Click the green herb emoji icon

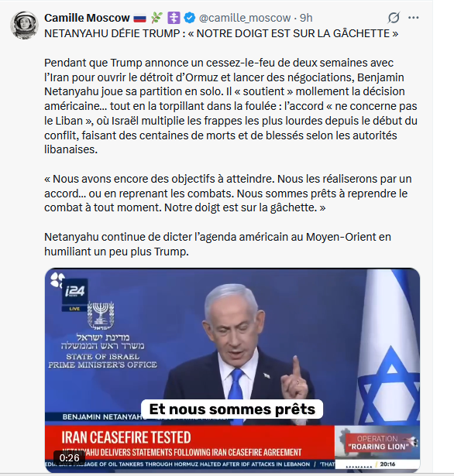(x=156, y=18)
